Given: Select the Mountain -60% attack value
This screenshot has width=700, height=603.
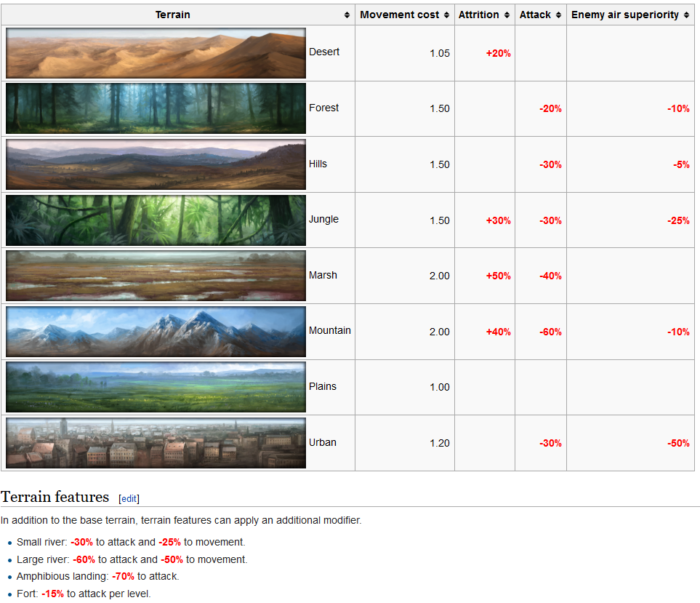Looking at the screenshot, I should [550, 332].
